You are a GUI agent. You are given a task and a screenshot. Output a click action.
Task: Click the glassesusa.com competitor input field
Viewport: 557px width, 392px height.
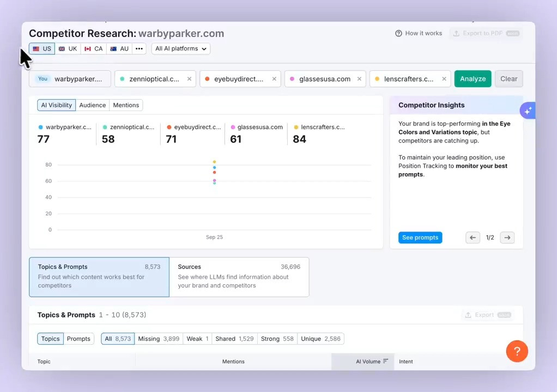[325, 79]
